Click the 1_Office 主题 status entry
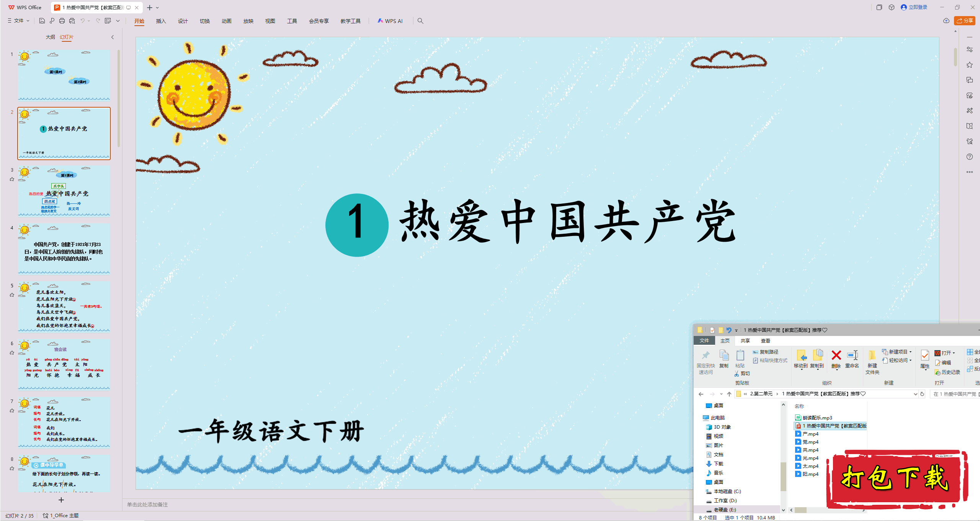Screen dimensions: 980x521 (x=61, y=516)
